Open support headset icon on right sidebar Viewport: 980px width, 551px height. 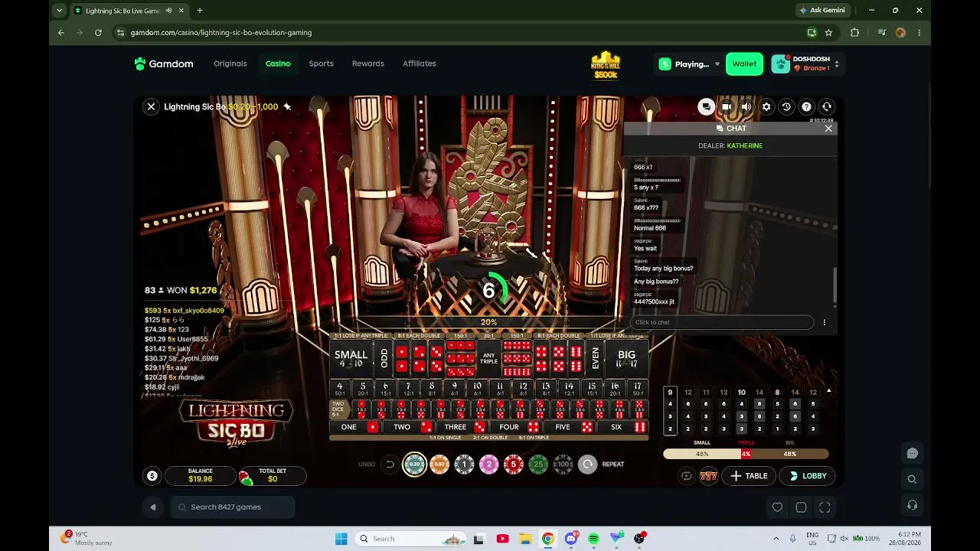point(912,505)
